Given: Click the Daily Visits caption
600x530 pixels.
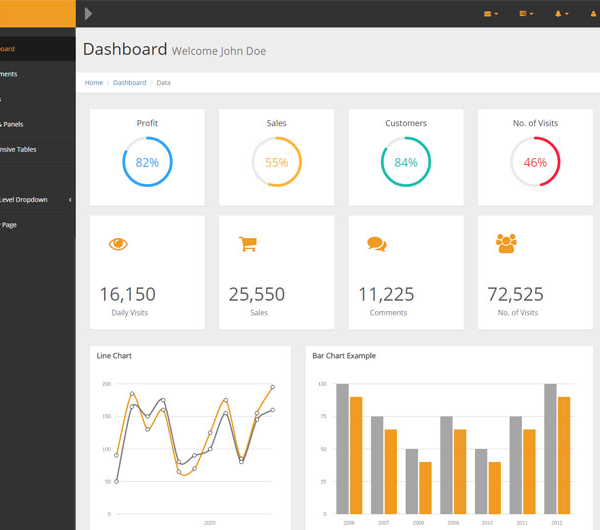Looking at the screenshot, I should coord(130,313).
